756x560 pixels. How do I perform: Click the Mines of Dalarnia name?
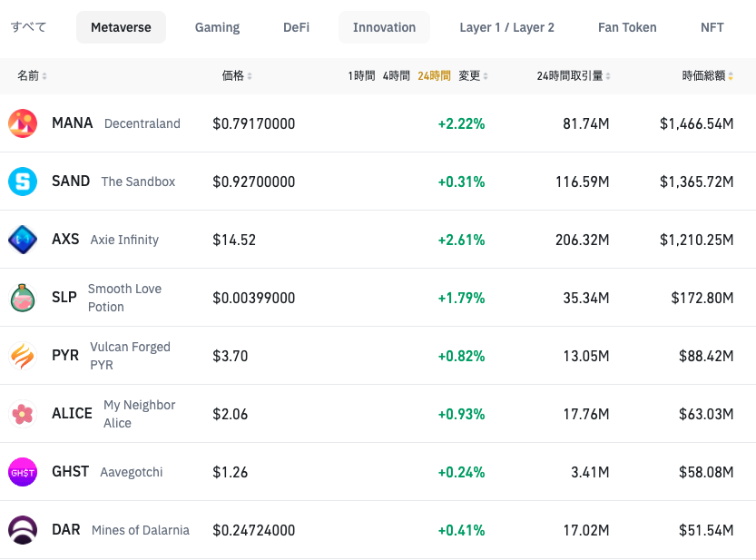click(x=141, y=530)
